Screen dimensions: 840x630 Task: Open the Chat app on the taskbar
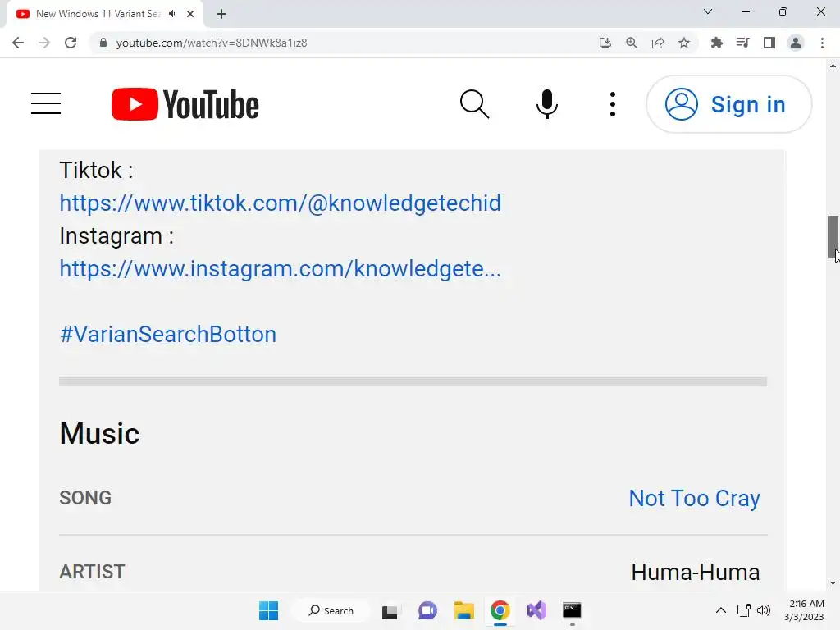pyautogui.click(x=427, y=610)
